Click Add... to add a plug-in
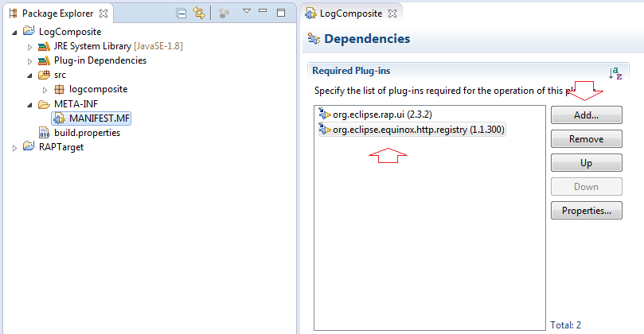Screen dimensions: 644x334 (x=586, y=115)
